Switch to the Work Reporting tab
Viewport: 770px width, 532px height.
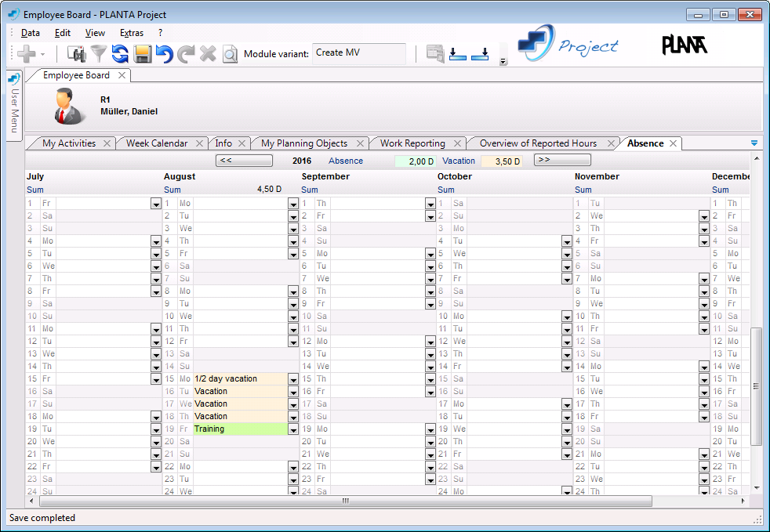(412, 143)
